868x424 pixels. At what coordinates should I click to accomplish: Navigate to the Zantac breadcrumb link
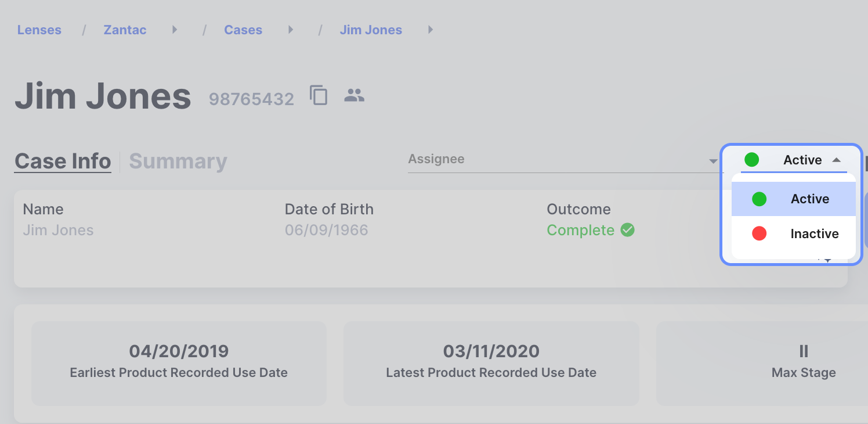pyautogui.click(x=125, y=30)
